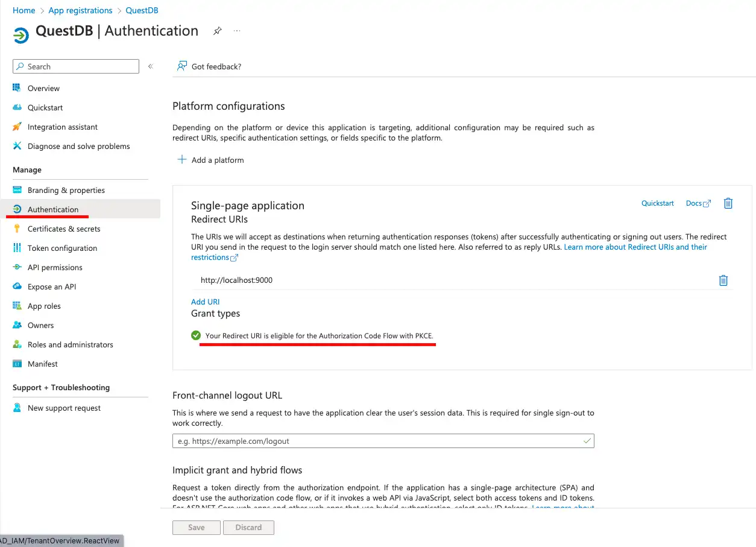756x547 pixels.
Task: Remove the http://localhost:9000 redirect URI
Action: pos(723,280)
